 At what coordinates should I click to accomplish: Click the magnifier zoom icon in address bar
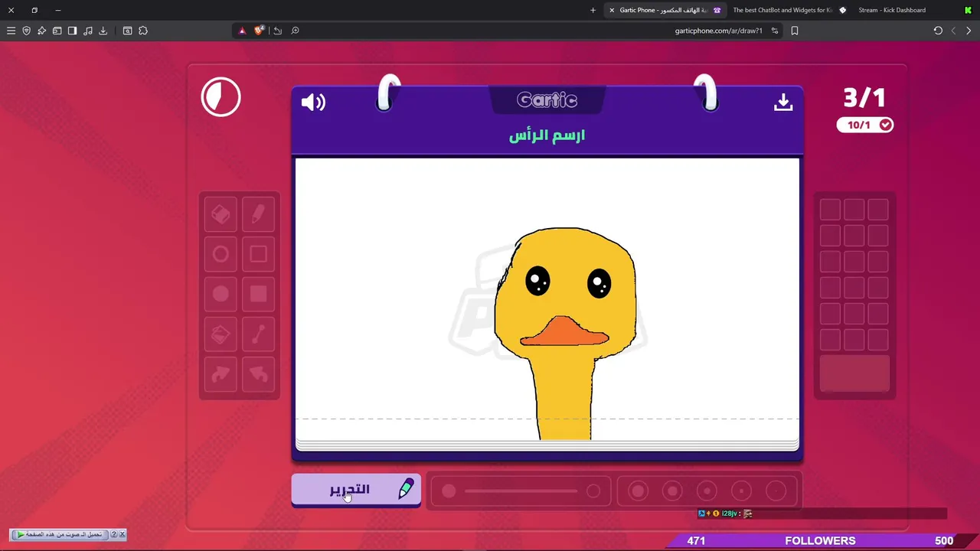click(295, 31)
